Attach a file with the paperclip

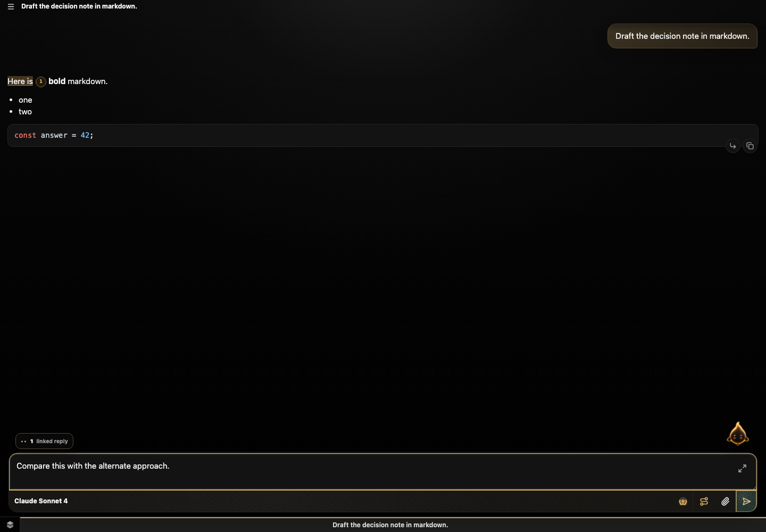[x=726, y=501]
